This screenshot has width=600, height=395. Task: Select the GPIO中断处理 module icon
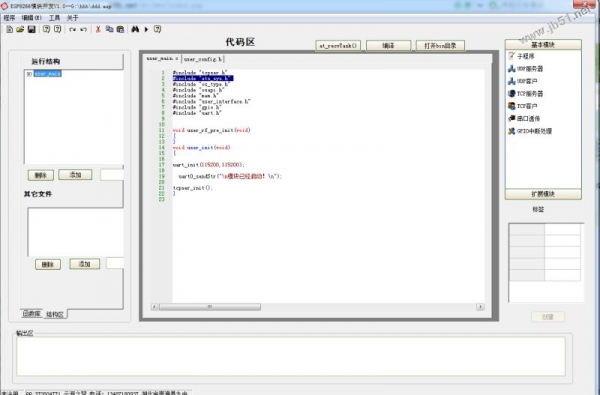pos(511,131)
